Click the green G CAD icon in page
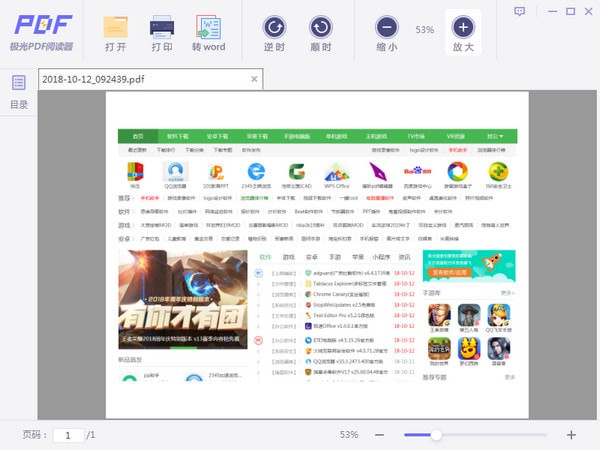 pos(297,171)
